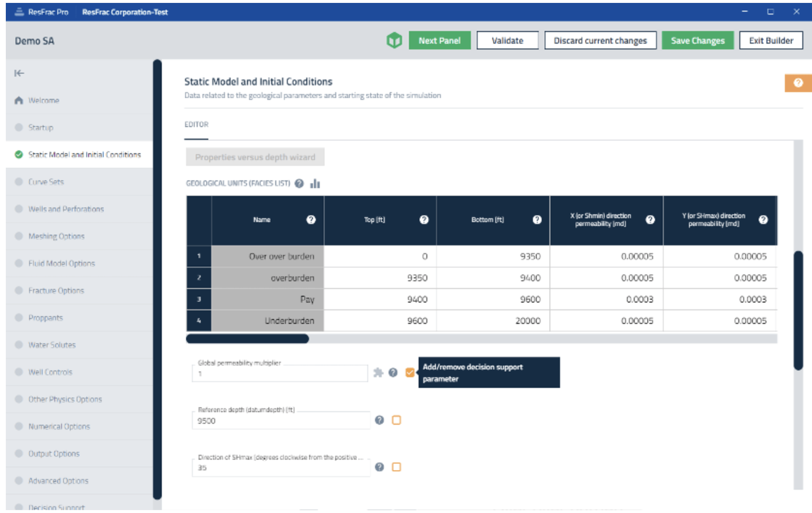812x513 pixels.
Task: Click the Save Changes button
Action: click(697, 41)
